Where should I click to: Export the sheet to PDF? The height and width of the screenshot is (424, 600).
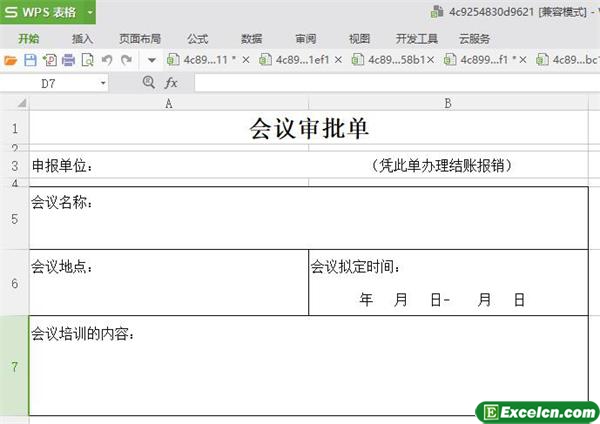49,60
